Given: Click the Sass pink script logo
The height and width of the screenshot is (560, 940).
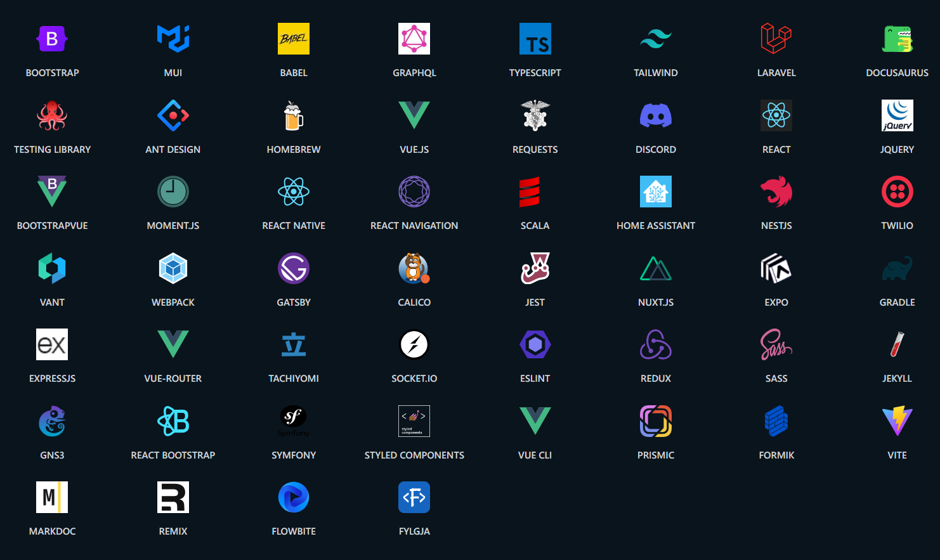Looking at the screenshot, I should click(776, 344).
